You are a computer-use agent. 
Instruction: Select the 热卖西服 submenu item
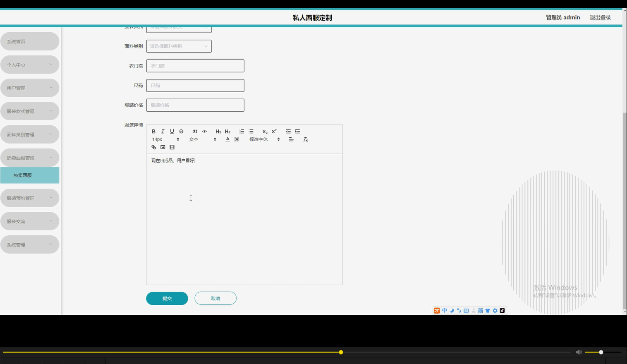[30, 175]
